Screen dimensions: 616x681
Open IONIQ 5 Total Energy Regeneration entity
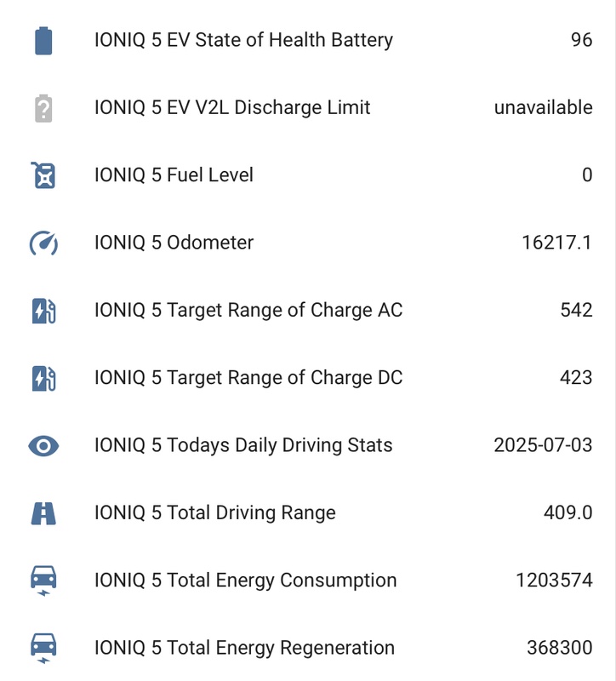[244, 648]
